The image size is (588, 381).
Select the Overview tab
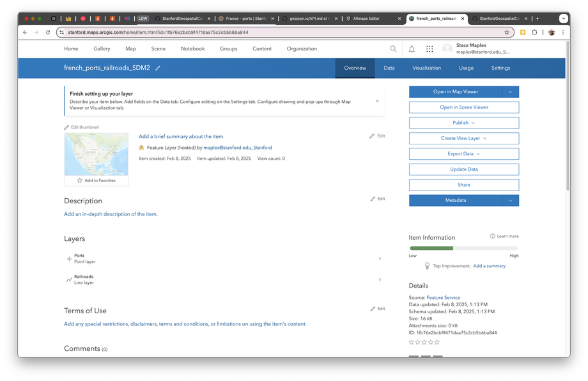pos(355,68)
